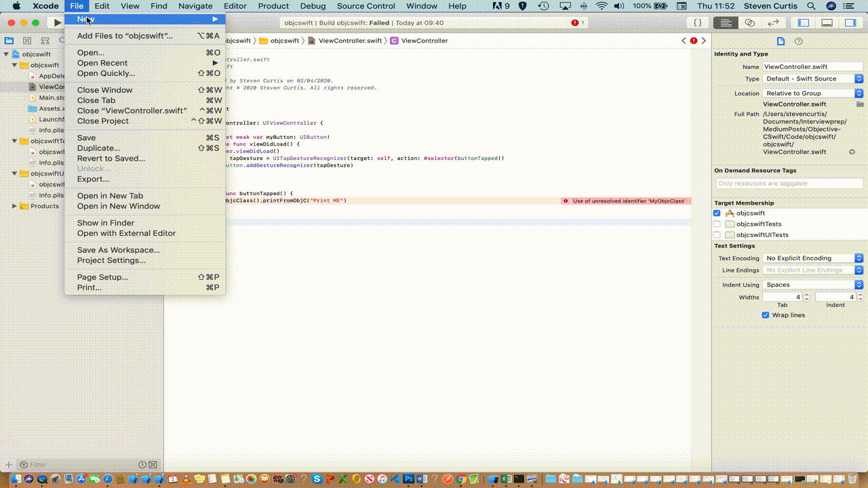Click the objcswift folder in the jump bar
The width and height of the screenshot is (868, 488).
[279, 41]
